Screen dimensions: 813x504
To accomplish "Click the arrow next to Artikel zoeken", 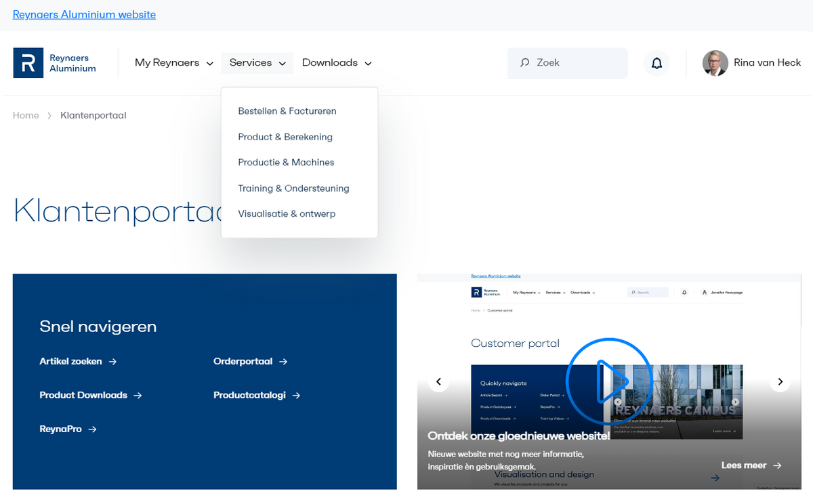I will click(x=112, y=362).
